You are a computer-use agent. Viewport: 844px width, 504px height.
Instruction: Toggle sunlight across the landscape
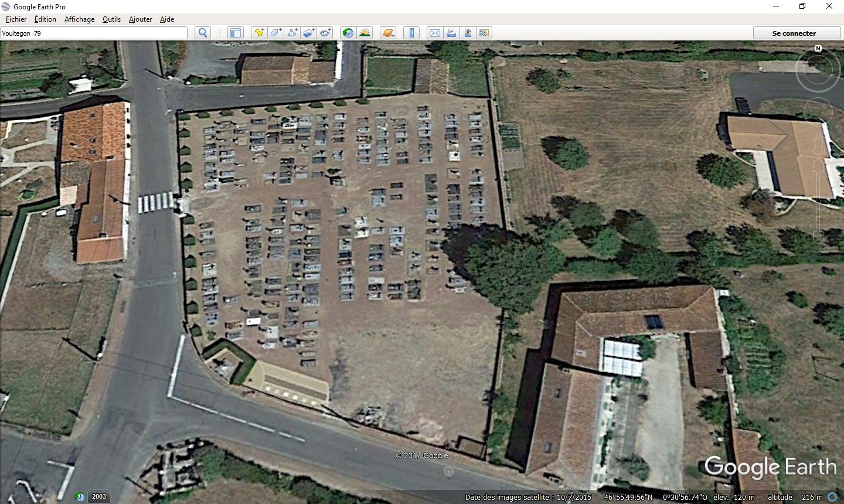point(365,33)
